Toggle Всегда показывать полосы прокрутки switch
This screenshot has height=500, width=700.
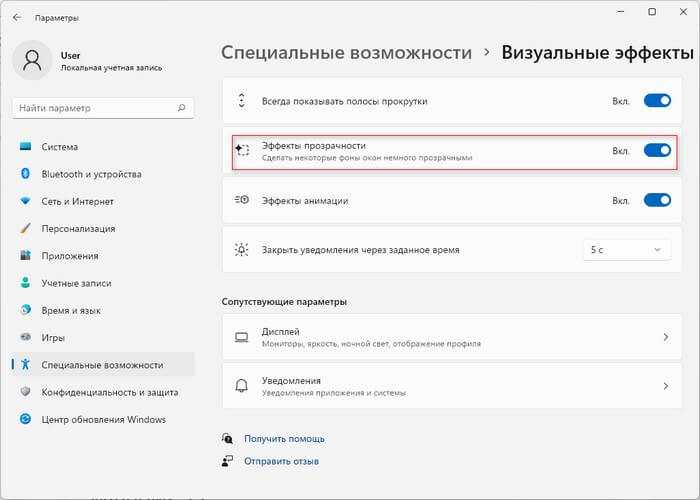[x=657, y=101]
